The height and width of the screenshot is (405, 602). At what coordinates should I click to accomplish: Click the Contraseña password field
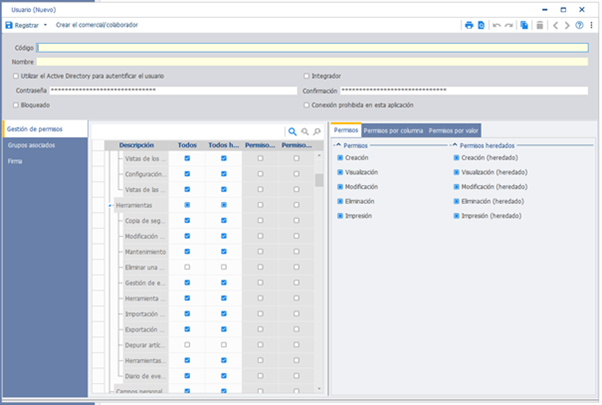(173, 91)
